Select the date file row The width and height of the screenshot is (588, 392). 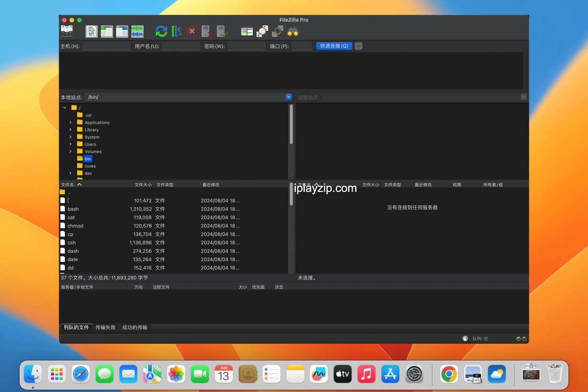point(173,259)
